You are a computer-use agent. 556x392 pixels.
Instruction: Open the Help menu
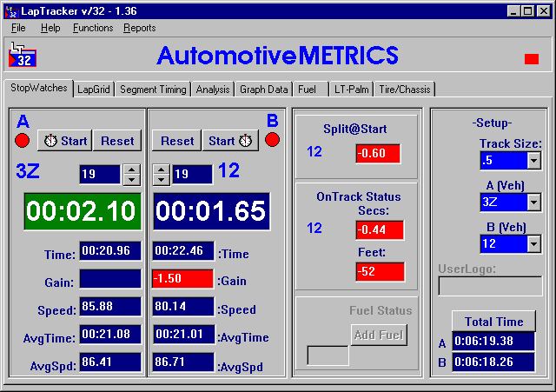pyautogui.click(x=50, y=28)
